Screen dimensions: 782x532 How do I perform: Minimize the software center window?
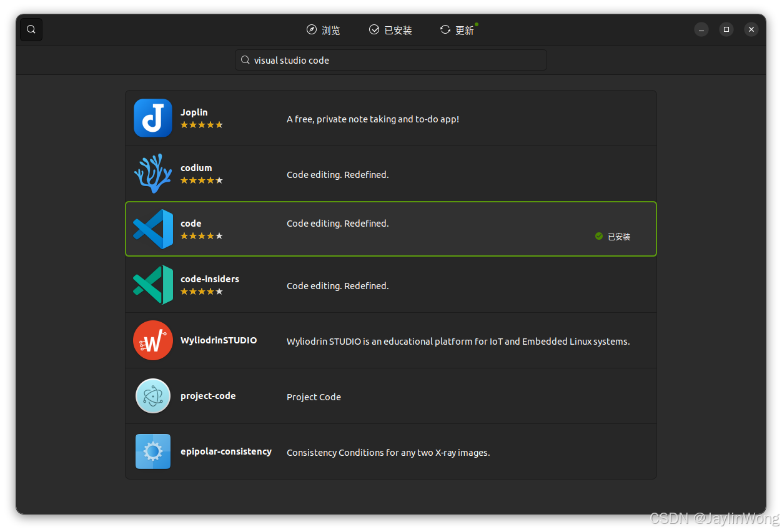tap(701, 29)
